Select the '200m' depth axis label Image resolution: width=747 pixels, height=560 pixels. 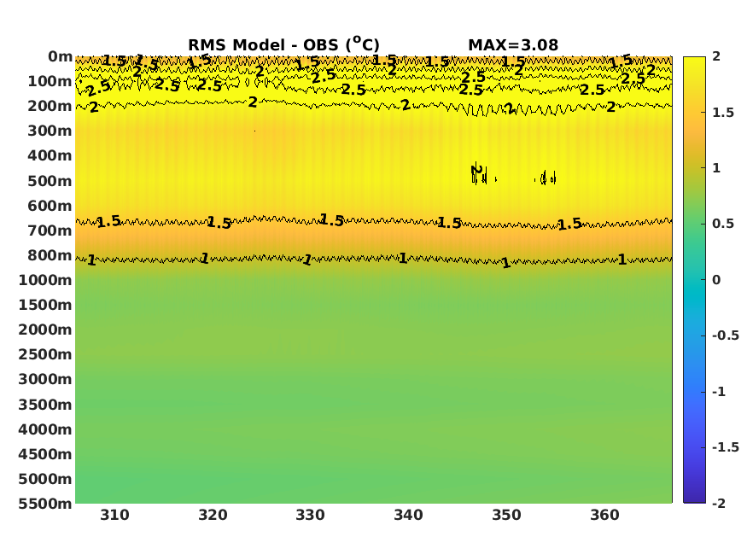pyautogui.click(x=50, y=106)
